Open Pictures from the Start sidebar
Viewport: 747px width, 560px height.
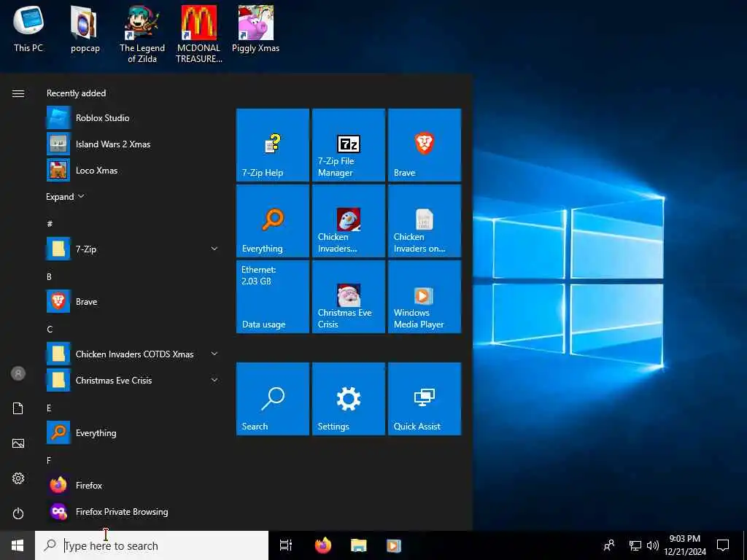(x=18, y=443)
